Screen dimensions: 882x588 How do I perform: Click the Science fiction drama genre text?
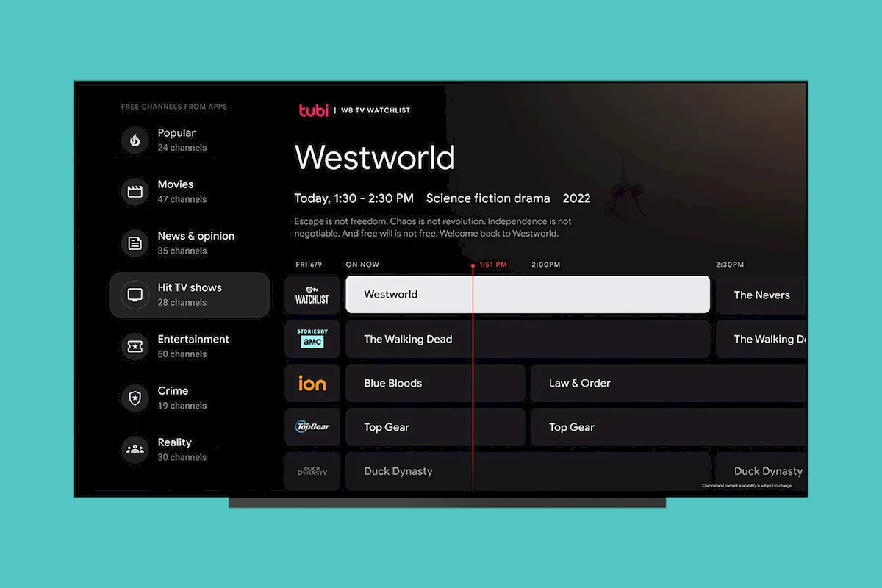click(x=488, y=198)
